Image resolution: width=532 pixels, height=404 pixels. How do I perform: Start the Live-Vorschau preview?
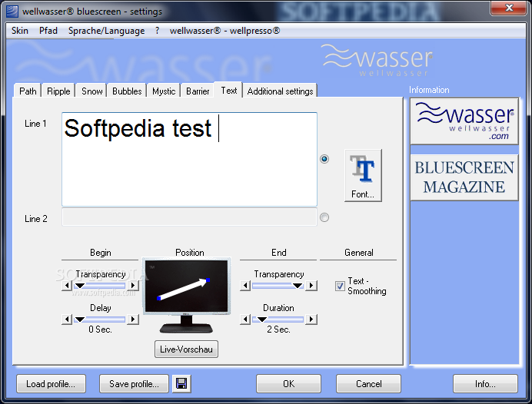(x=186, y=349)
